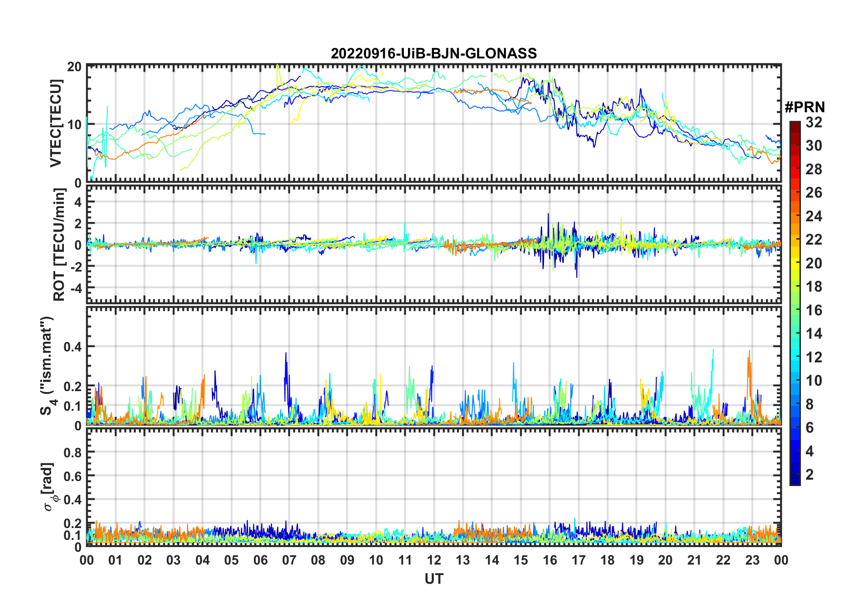The width and height of the screenshot is (868, 607).
Task: Select the S4 ("ism.mat") y-axis label
Action: [x=47, y=366]
